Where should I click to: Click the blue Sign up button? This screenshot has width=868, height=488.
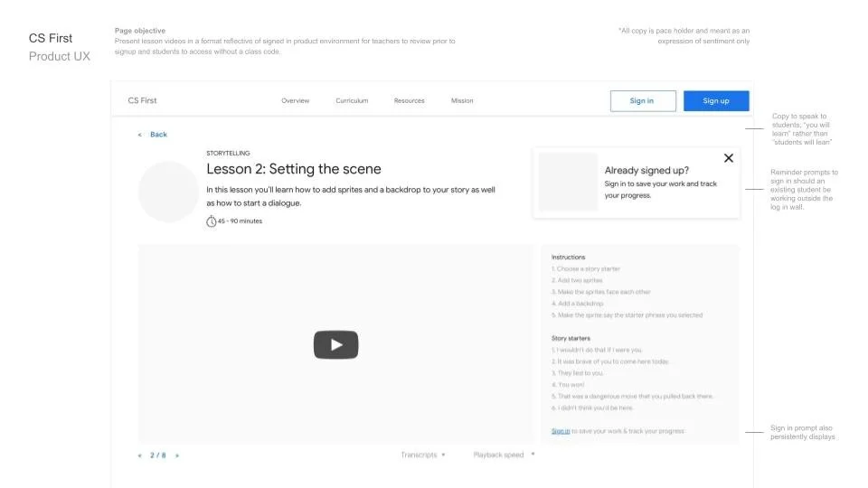click(x=716, y=100)
